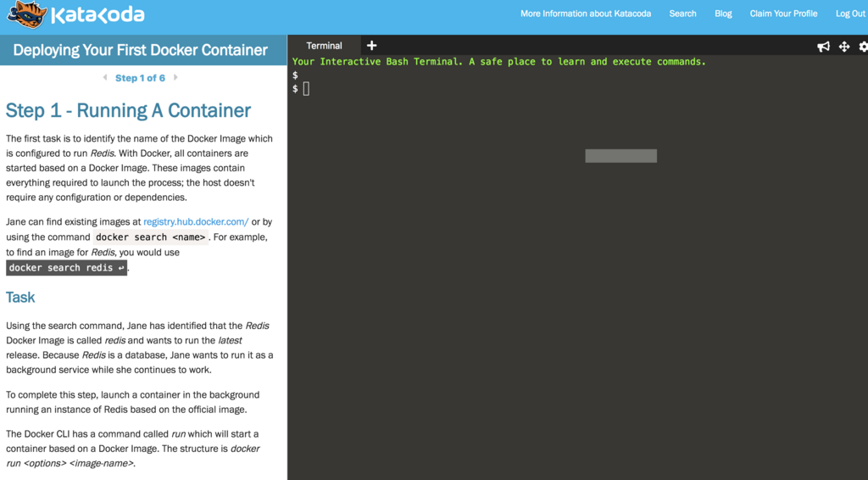Click the Step 1 - Running A Container heading
Screen dimensions: 868x480
coord(128,111)
